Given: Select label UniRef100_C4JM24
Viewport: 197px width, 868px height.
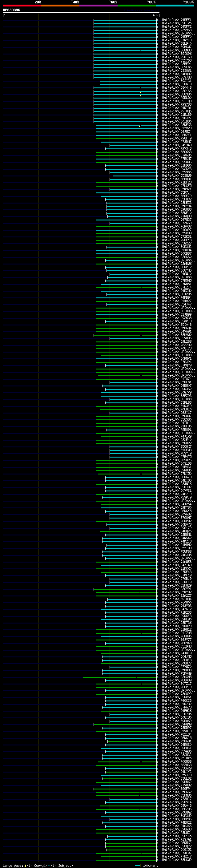Looking at the screenshot, I should click(x=176, y=132).
